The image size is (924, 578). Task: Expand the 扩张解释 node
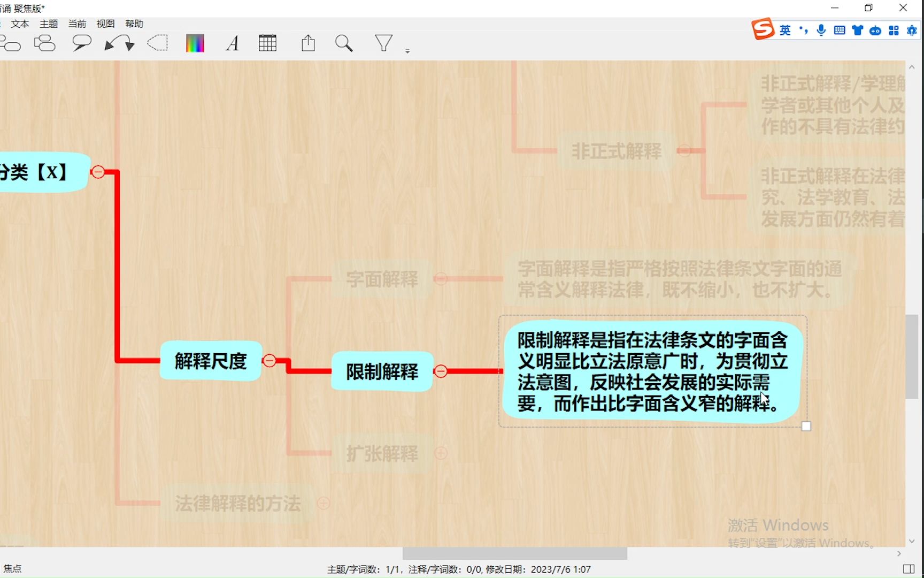[x=441, y=453]
